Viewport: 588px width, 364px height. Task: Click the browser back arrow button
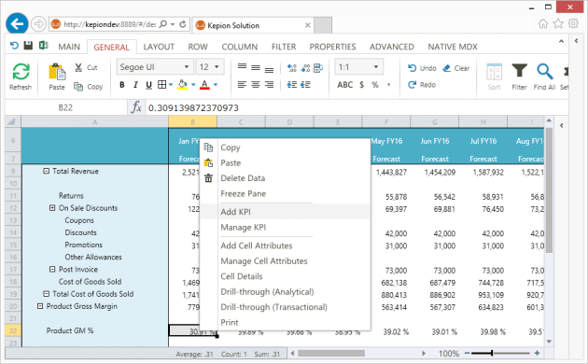pos(17,24)
